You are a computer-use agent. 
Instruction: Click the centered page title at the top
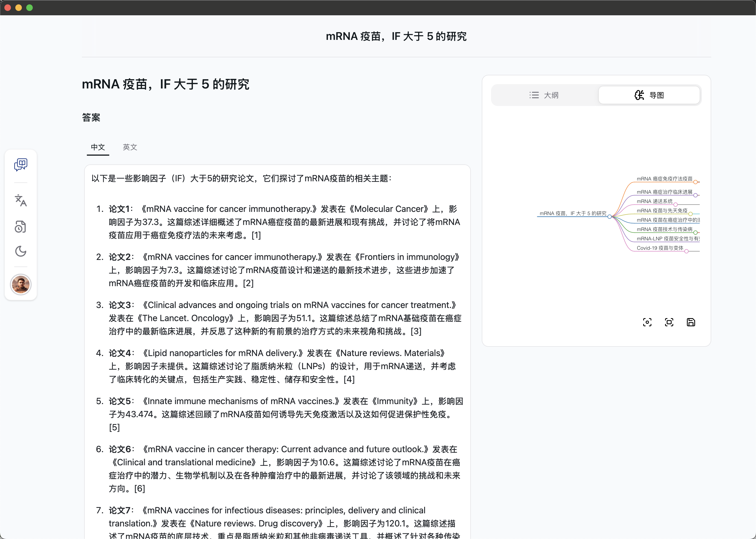click(x=396, y=36)
